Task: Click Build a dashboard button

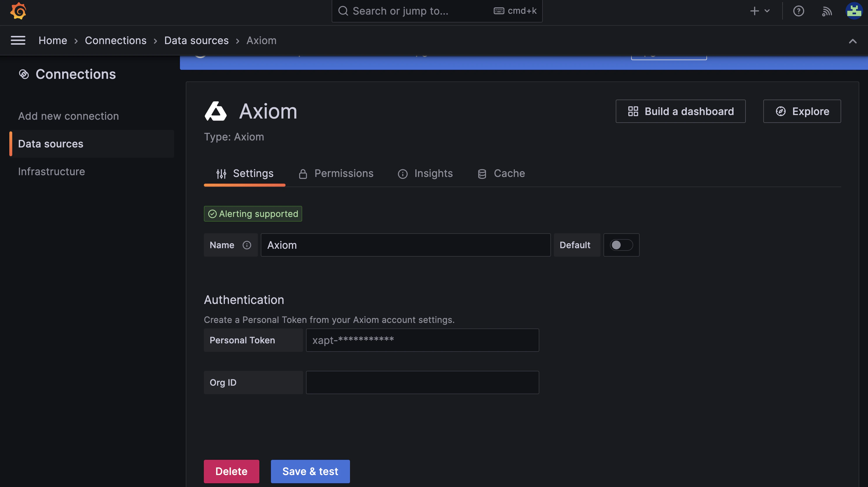Action: (x=680, y=111)
